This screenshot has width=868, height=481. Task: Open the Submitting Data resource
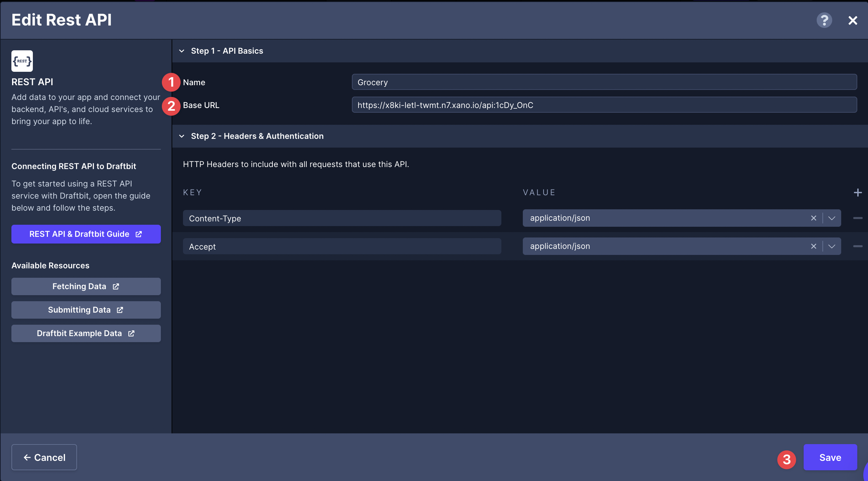point(86,310)
